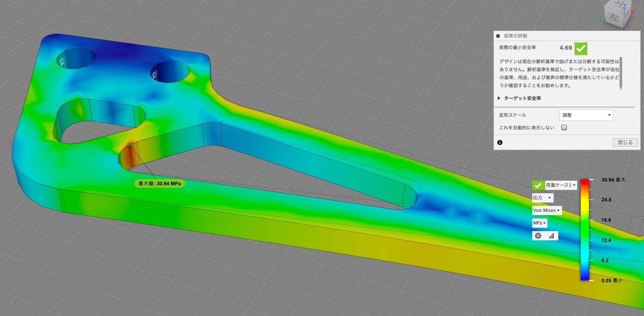Click the info icon in results panel
The image size is (644, 316).
tap(500, 143)
